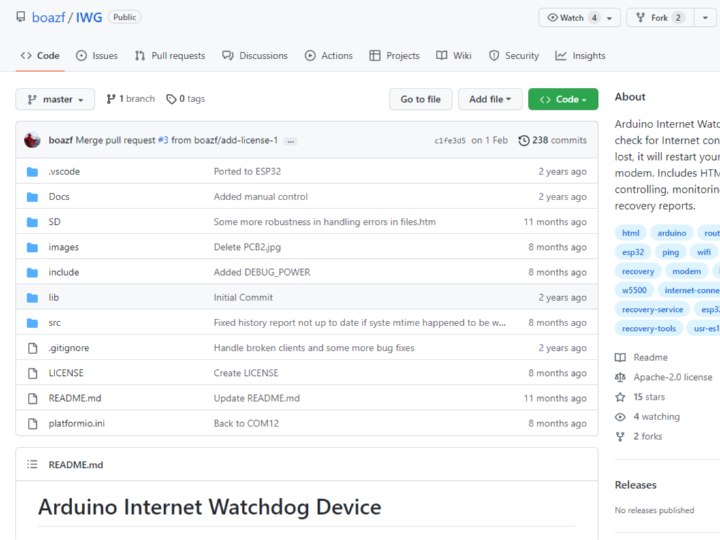The height and width of the screenshot is (540, 720).
Task: Click the recovery topic tag
Action: (x=638, y=271)
